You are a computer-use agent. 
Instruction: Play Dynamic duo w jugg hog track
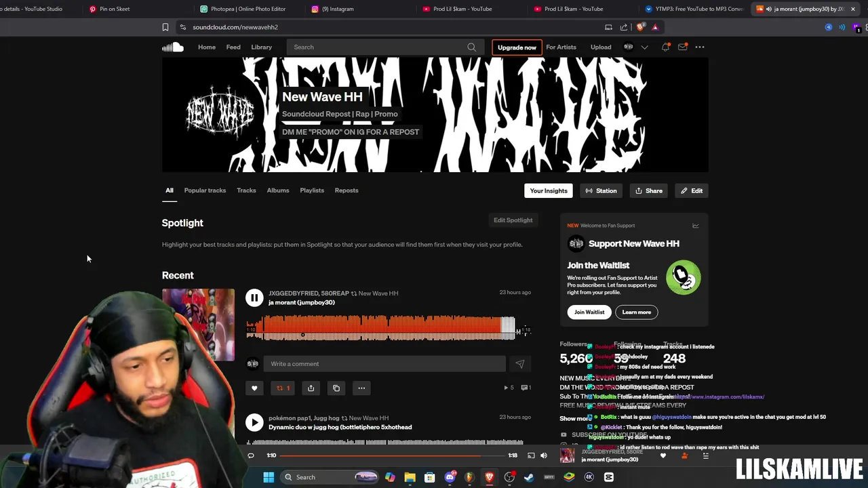click(x=254, y=422)
